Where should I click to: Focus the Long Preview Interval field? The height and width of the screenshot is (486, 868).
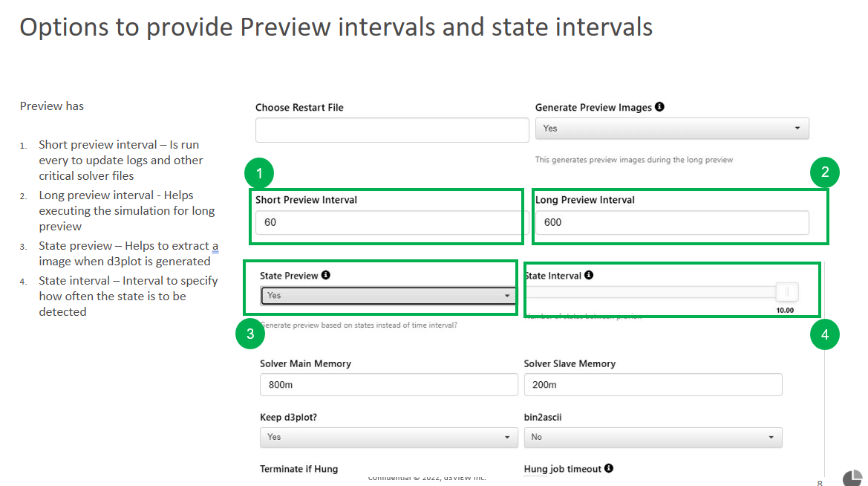click(x=671, y=222)
